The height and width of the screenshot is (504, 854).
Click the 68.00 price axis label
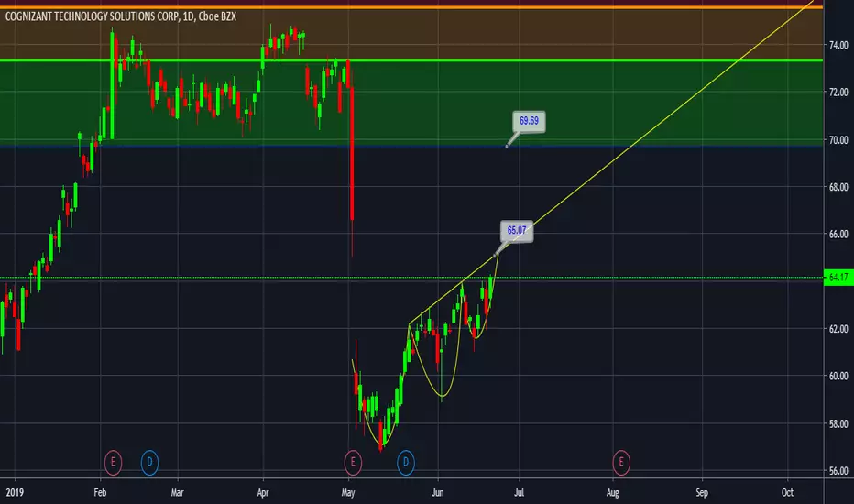838,187
